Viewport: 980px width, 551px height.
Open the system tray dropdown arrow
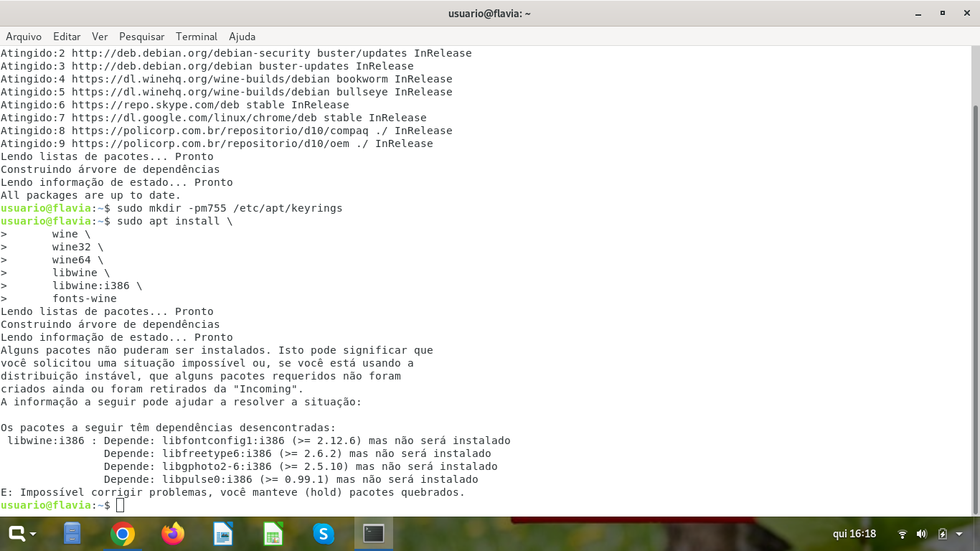click(x=960, y=534)
